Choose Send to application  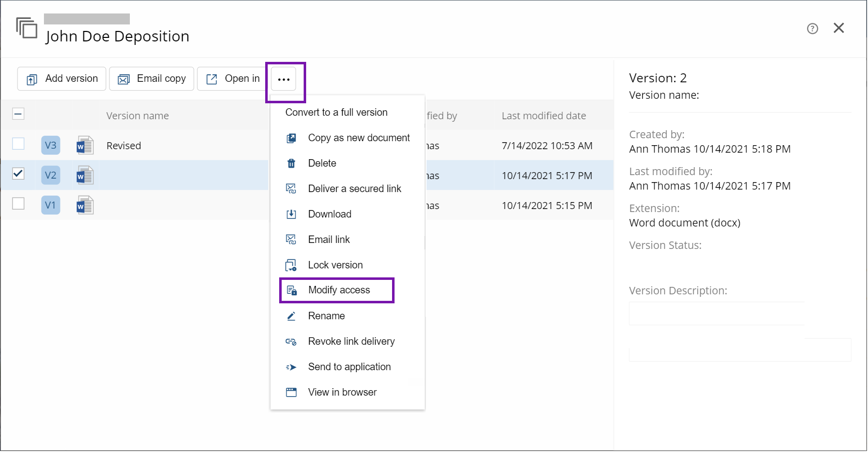pos(349,367)
